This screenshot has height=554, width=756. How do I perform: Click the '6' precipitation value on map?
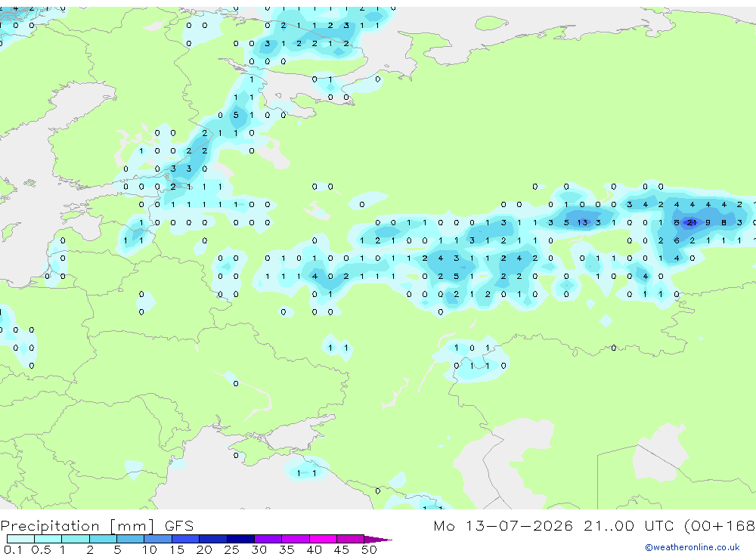tap(677, 240)
